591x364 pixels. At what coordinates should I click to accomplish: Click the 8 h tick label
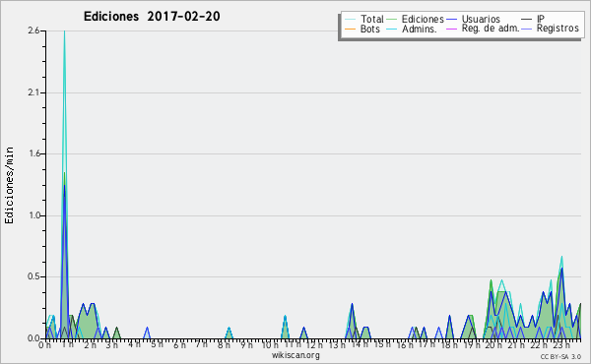[x=224, y=344]
